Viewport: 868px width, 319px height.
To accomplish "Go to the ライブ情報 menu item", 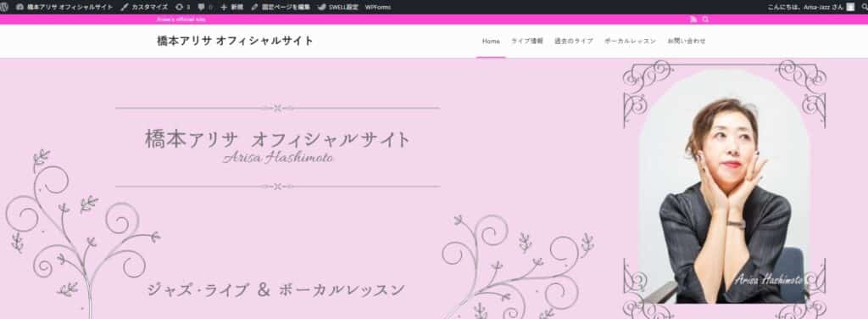I will point(527,41).
